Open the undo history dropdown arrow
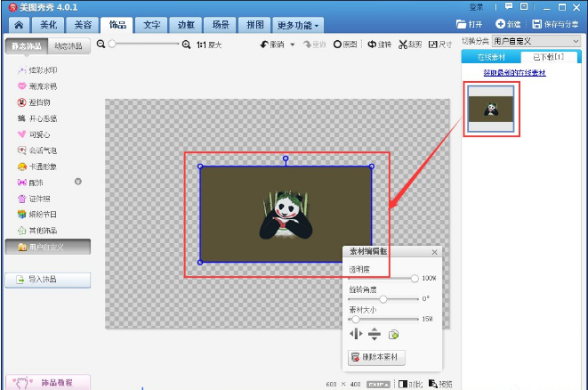 point(293,45)
